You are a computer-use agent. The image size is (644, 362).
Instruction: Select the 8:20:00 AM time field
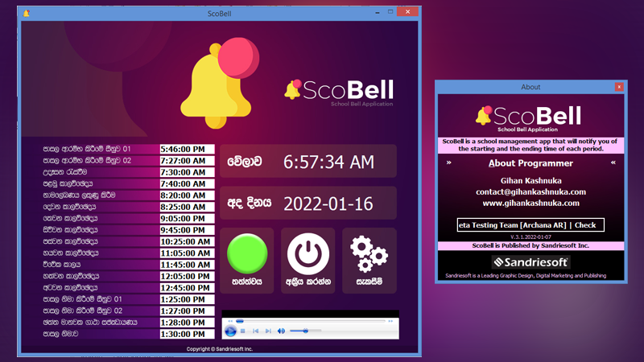click(x=187, y=195)
